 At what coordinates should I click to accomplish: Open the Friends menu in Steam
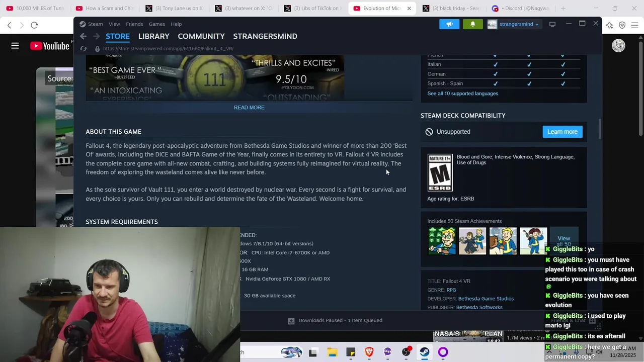(134, 24)
